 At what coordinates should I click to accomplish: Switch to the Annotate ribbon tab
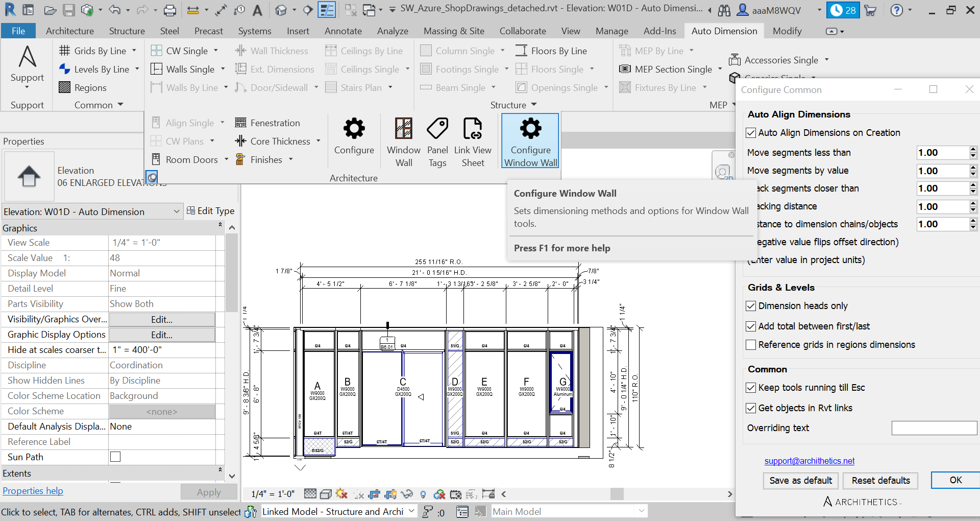tap(343, 31)
